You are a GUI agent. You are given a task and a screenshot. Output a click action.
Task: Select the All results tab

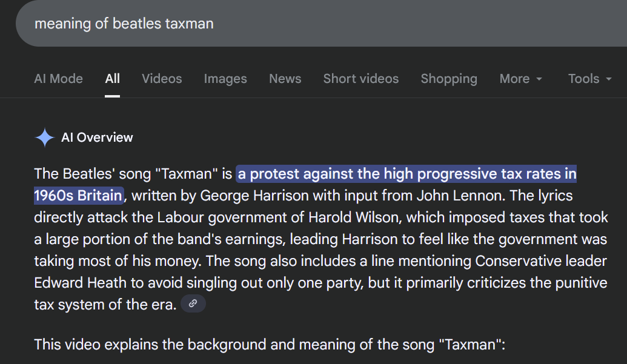[112, 79]
